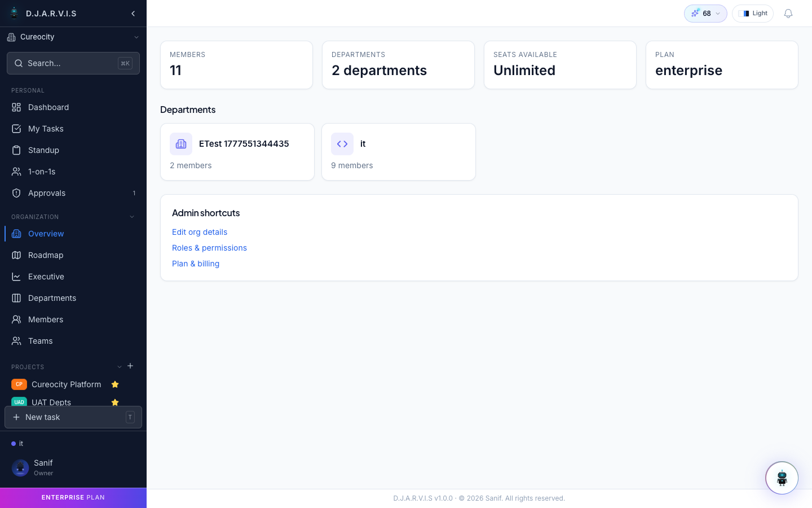Open Sanif's user profile menu
The image size is (812, 508).
click(x=73, y=467)
